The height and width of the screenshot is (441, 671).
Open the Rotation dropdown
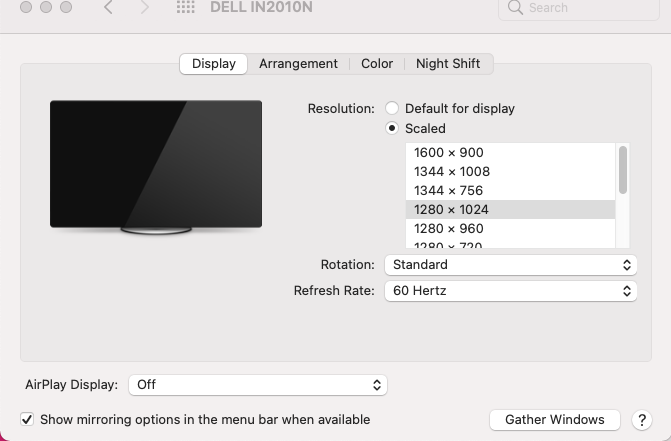coord(510,265)
